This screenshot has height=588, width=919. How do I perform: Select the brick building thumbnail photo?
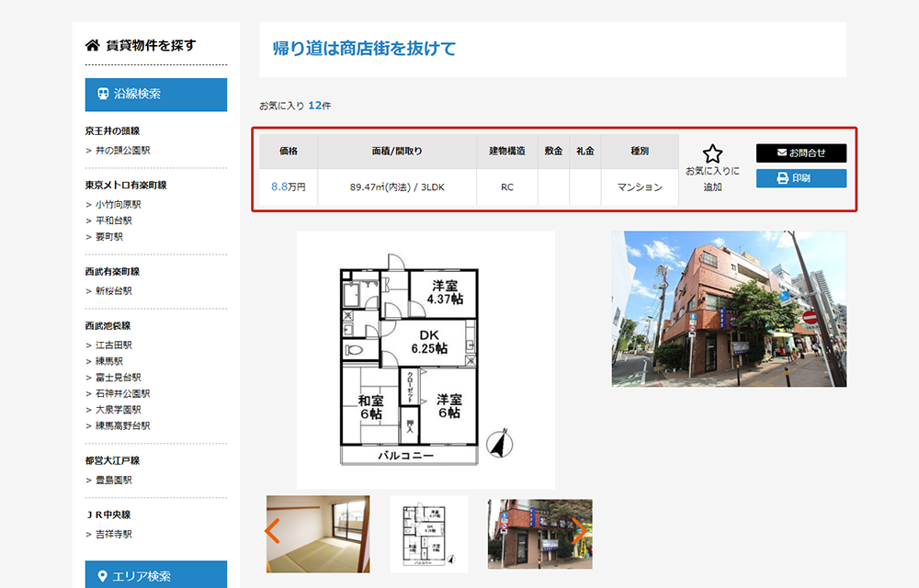539,534
